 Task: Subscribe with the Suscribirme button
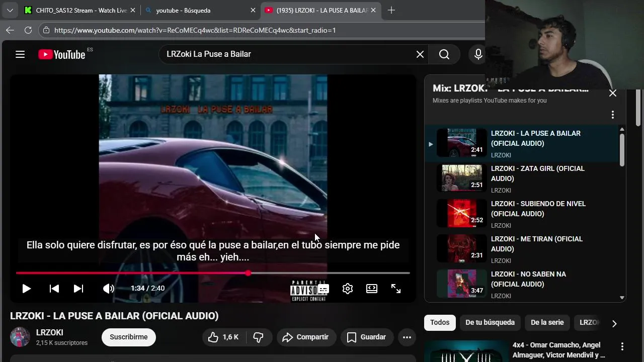click(129, 337)
